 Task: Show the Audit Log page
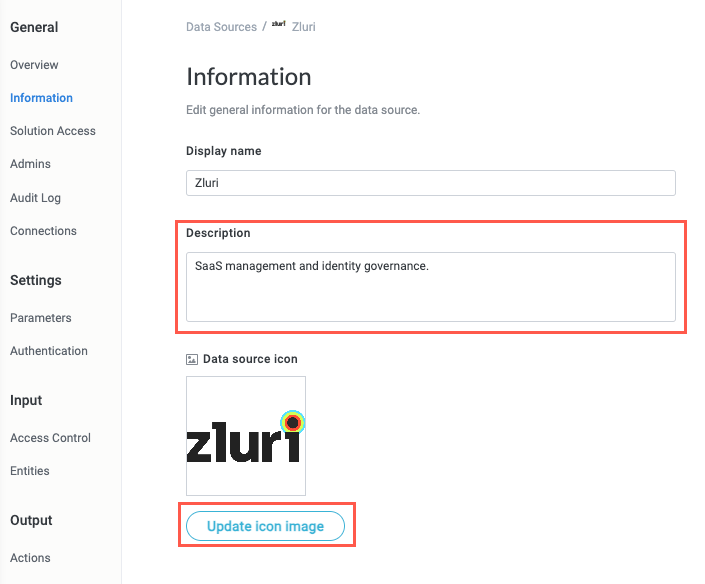point(35,198)
